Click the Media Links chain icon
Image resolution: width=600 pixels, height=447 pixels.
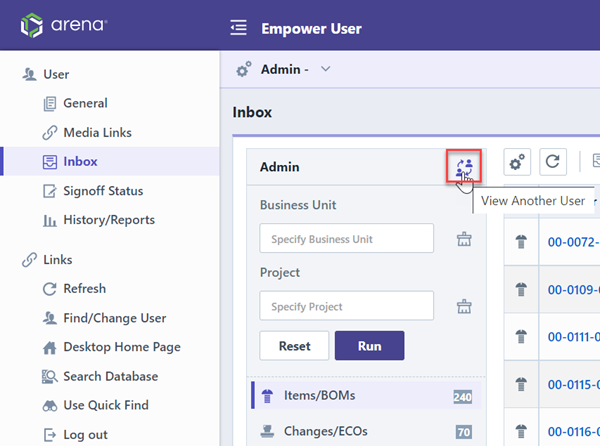click(x=50, y=133)
